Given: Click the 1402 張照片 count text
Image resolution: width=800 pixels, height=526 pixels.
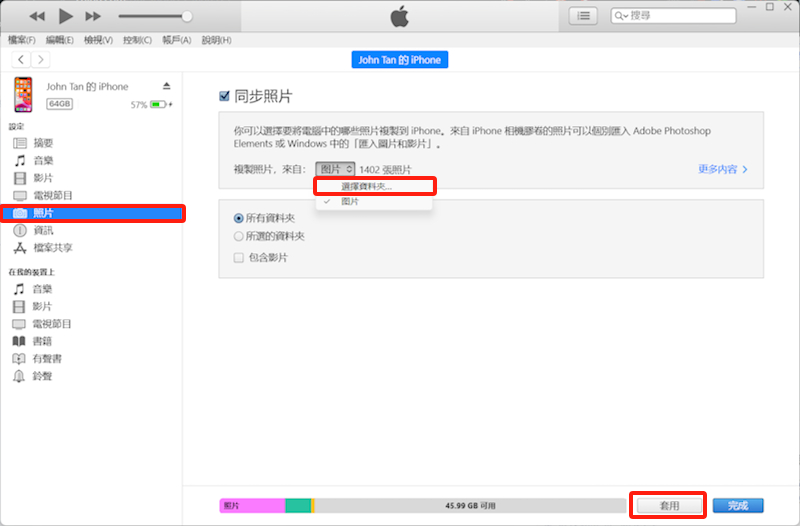Looking at the screenshot, I should pos(385,169).
